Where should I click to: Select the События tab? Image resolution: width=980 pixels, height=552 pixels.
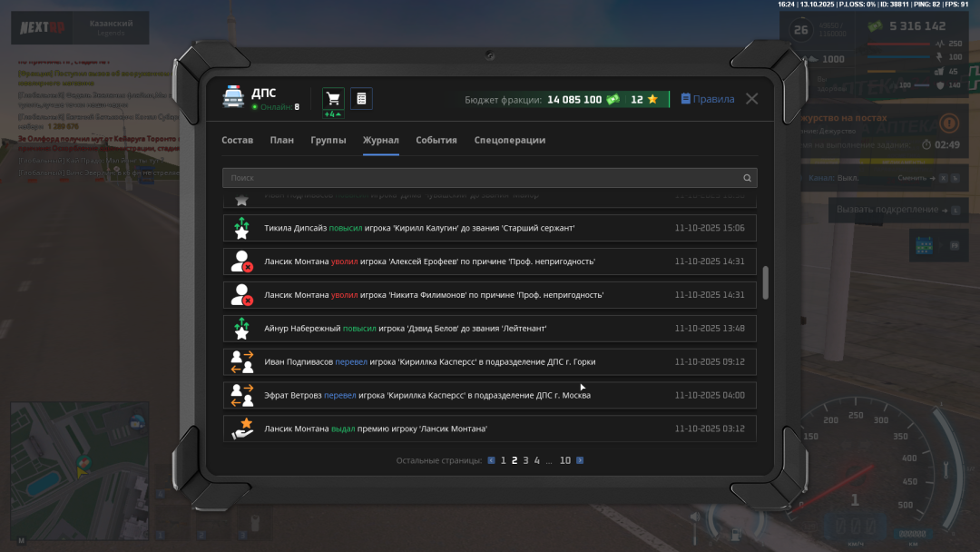pos(436,141)
